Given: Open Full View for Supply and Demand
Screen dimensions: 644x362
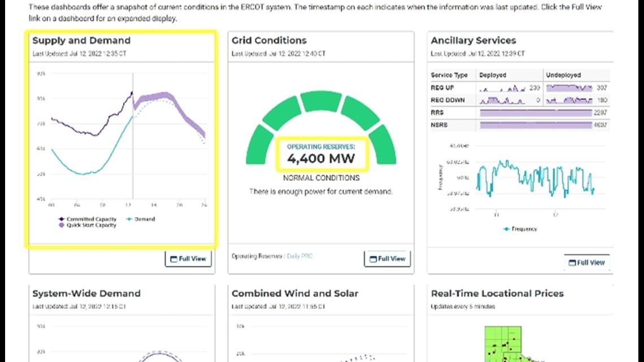Looking at the screenshot, I should coord(189,259).
